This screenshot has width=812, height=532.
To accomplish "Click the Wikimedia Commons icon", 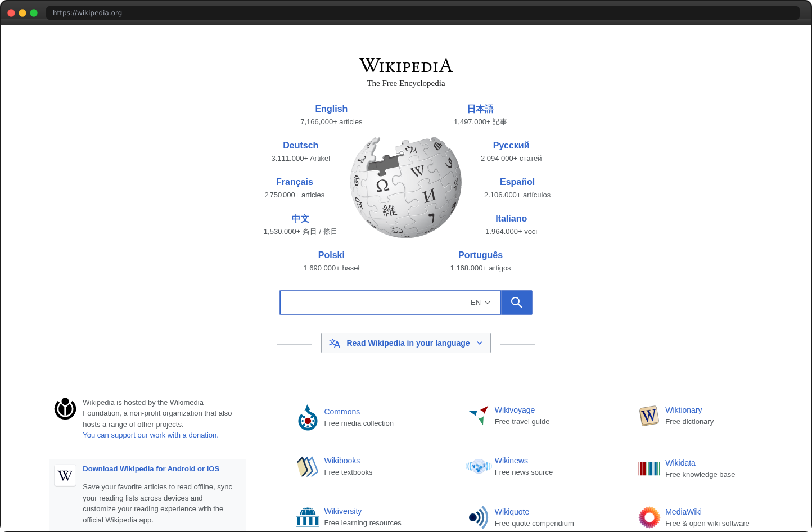I will coord(308,417).
